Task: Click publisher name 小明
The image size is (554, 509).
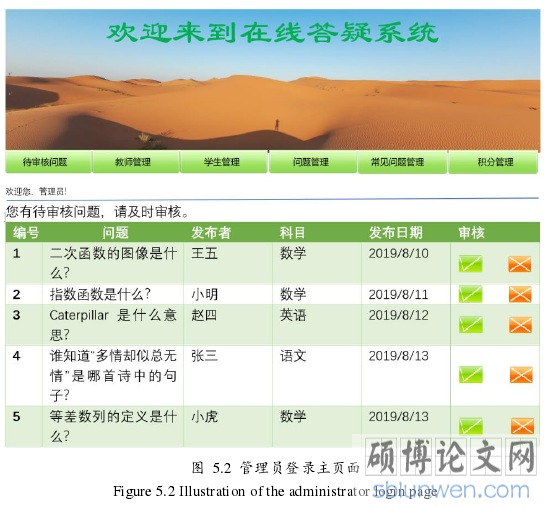Action: (x=204, y=294)
